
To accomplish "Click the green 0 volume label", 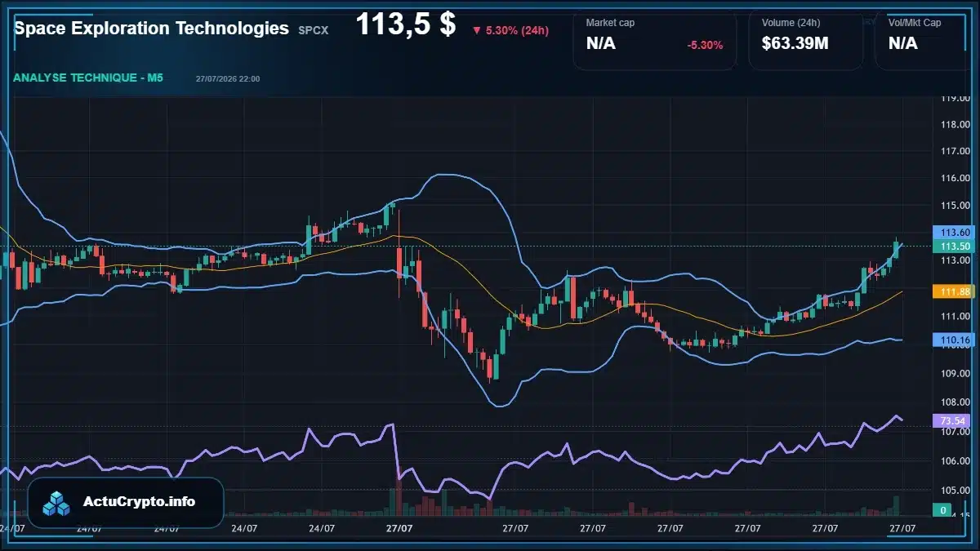I will pyautogui.click(x=943, y=510).
